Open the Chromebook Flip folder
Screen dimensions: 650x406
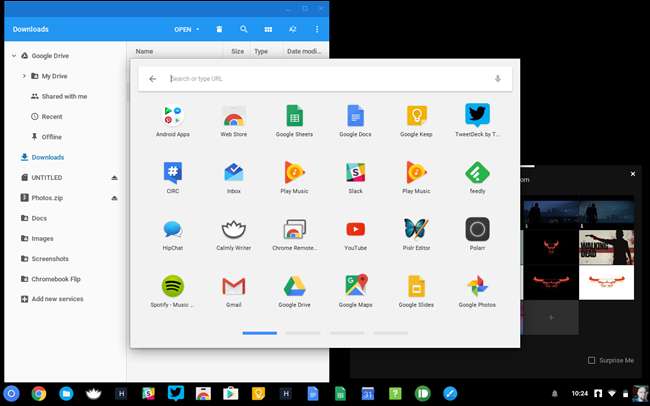(x=56, y=279)
